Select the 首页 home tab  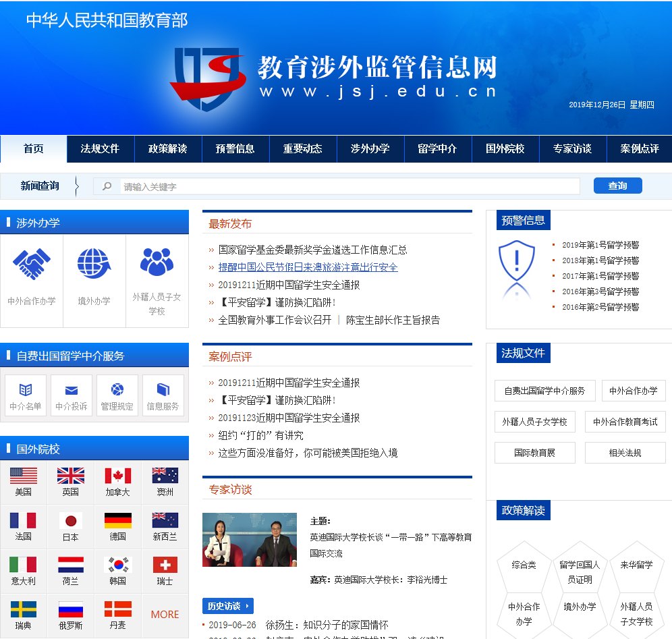pos(33,149)
